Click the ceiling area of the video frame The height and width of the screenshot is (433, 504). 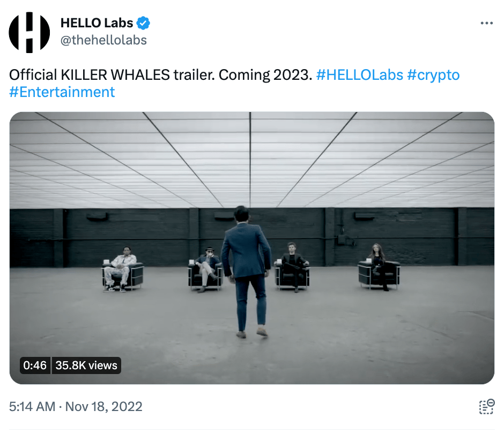tap(251, 160)
